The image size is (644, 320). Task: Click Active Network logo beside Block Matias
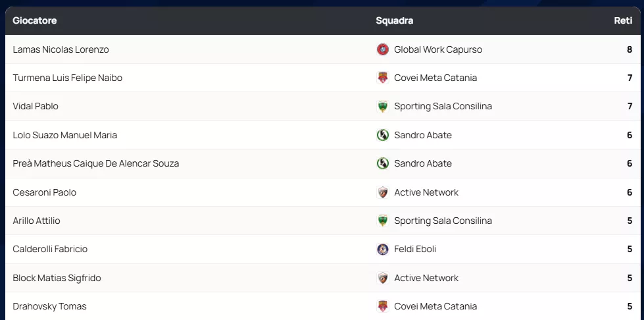[x=382, y=278]
